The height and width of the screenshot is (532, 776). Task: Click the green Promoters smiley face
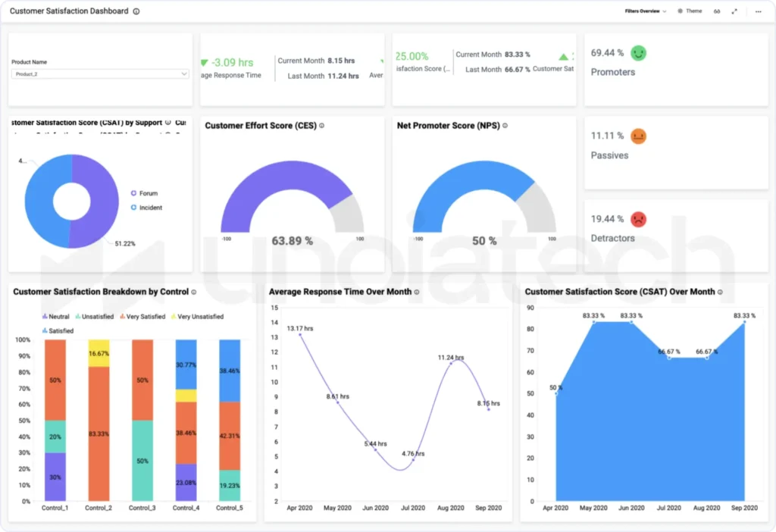coord(639,53)
